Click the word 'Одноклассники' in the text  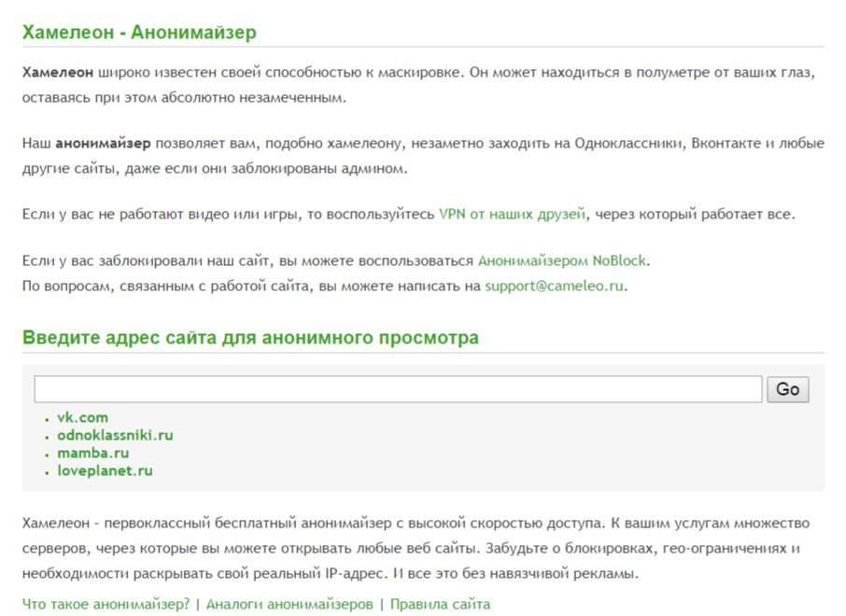pos(629,144)
